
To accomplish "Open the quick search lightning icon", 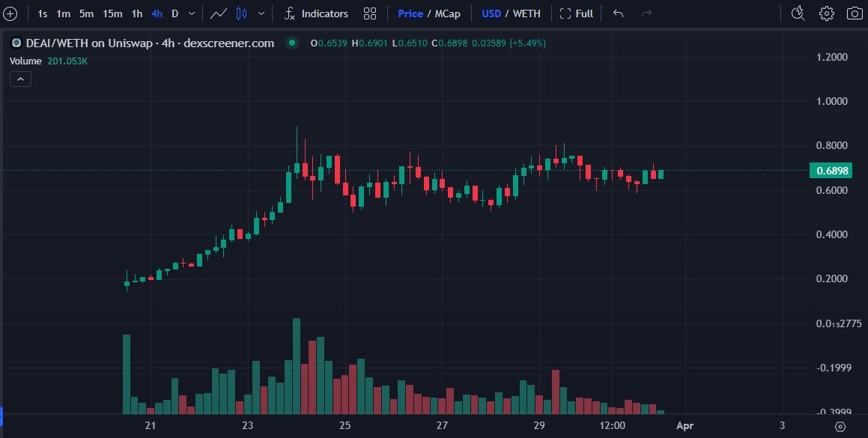I will click(798, 13).
